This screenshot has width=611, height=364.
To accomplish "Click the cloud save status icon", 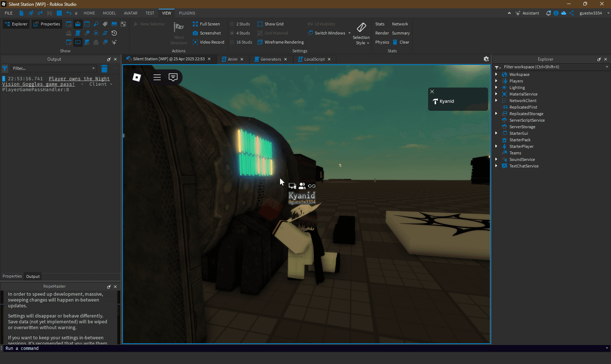I will (x=564, y=13).
